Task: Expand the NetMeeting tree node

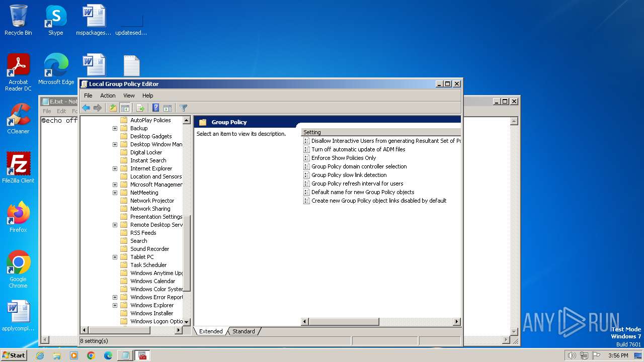Action: click(115, 193)
